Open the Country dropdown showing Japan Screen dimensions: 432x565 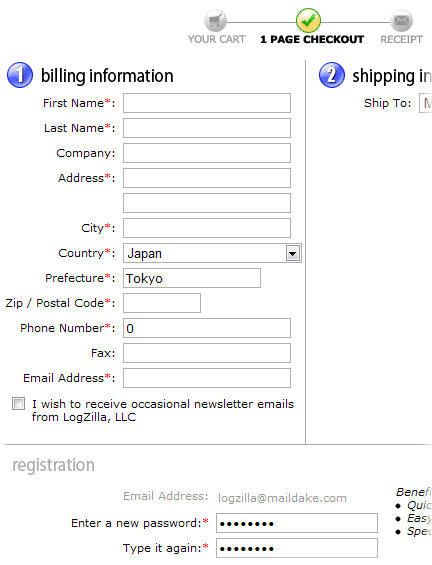coord(212,253)
